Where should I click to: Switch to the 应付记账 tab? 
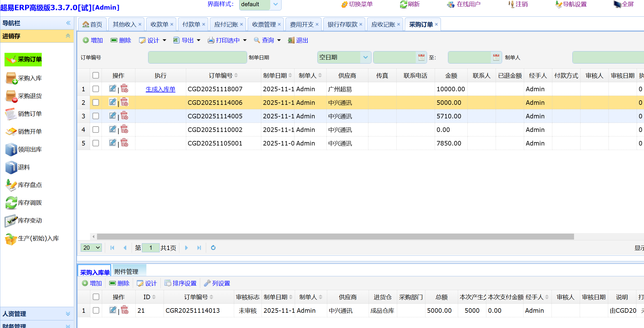coord(226,25)
